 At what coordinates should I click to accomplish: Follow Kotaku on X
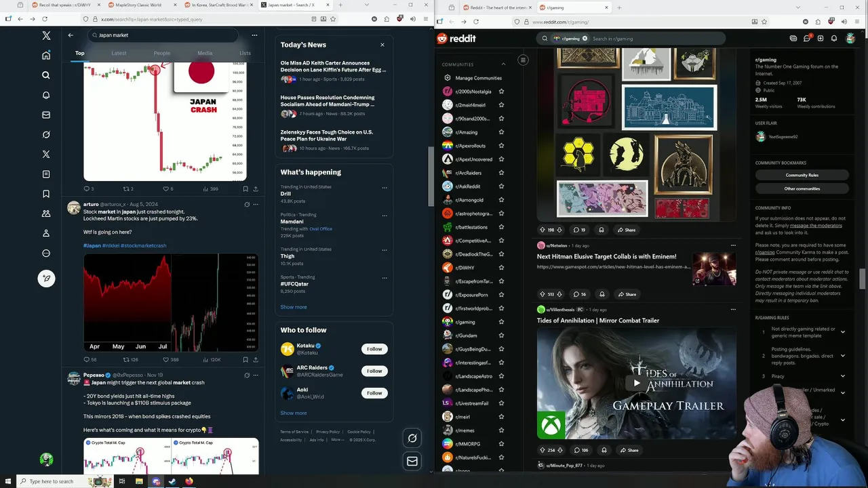click(374, 349)
